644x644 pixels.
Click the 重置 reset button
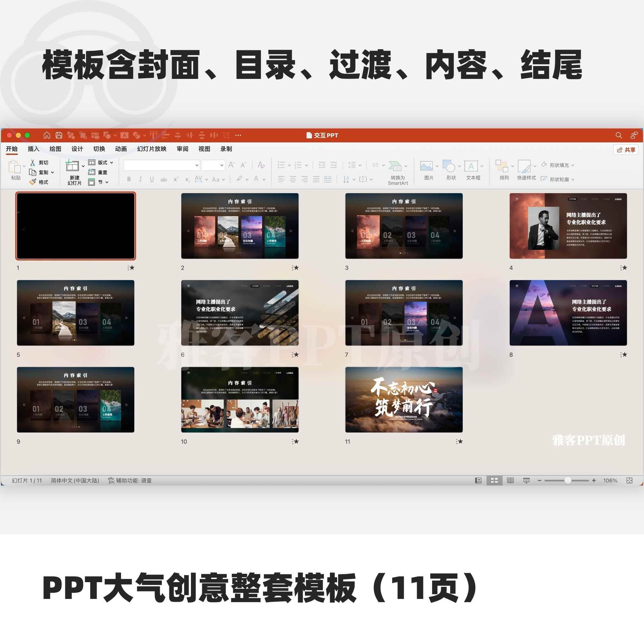click(x=98, y=172)
